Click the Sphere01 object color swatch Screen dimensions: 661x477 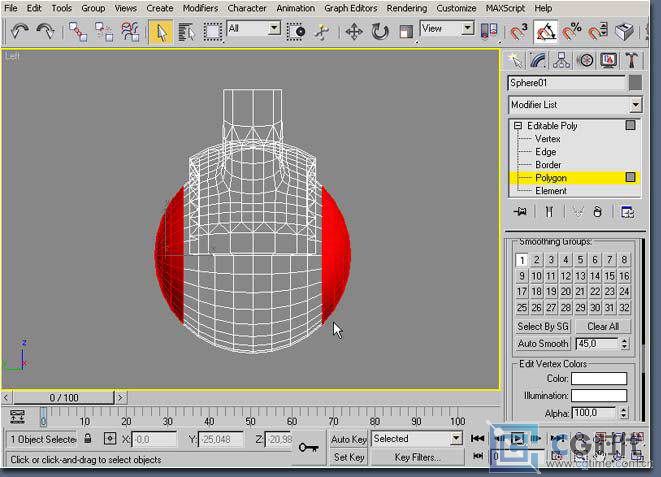pyautogui.click(x=635, y=83)
